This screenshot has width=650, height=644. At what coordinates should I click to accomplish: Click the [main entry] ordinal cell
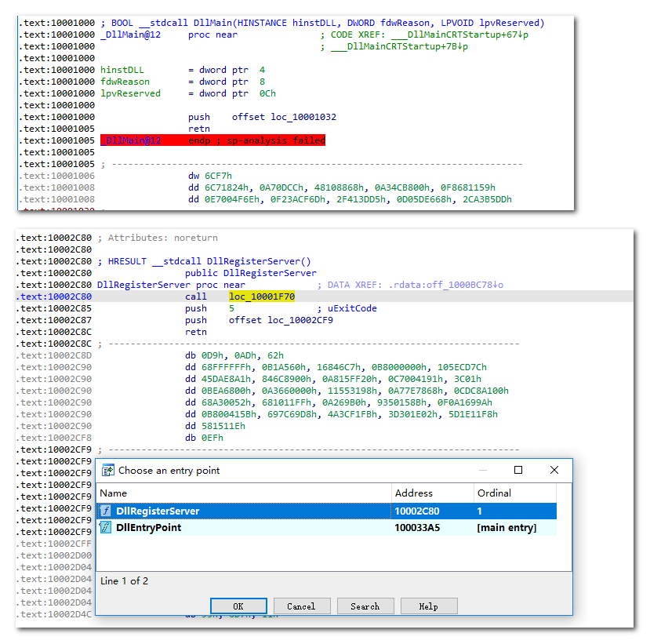point(507,527)
